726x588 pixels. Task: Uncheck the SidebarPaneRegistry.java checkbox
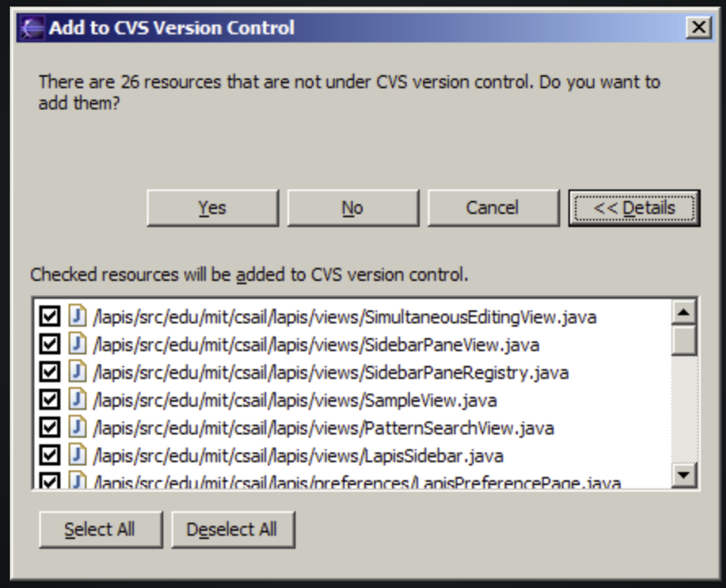50,372
